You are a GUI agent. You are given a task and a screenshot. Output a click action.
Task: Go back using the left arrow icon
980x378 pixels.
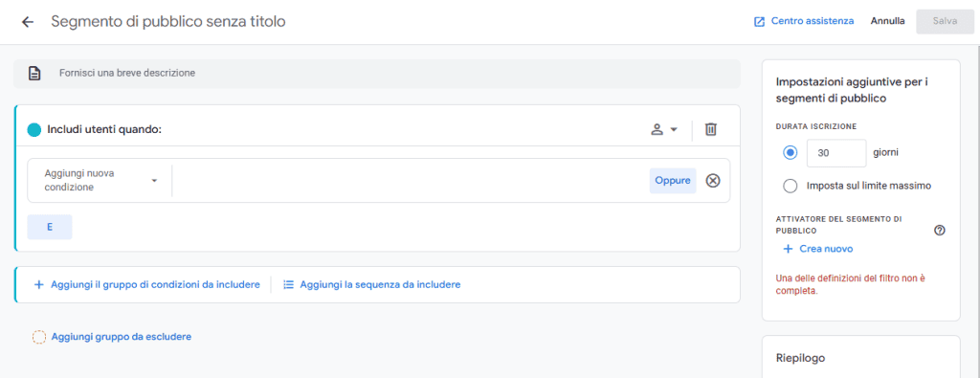pos(27,22)
